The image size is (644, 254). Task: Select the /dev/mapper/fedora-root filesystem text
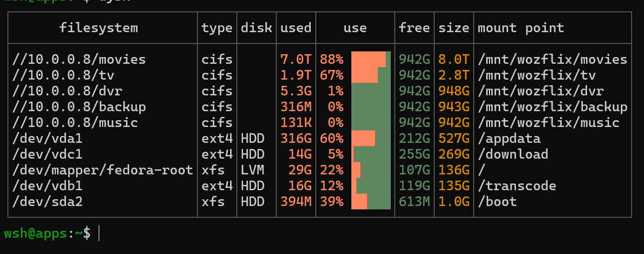pos(103,170)
